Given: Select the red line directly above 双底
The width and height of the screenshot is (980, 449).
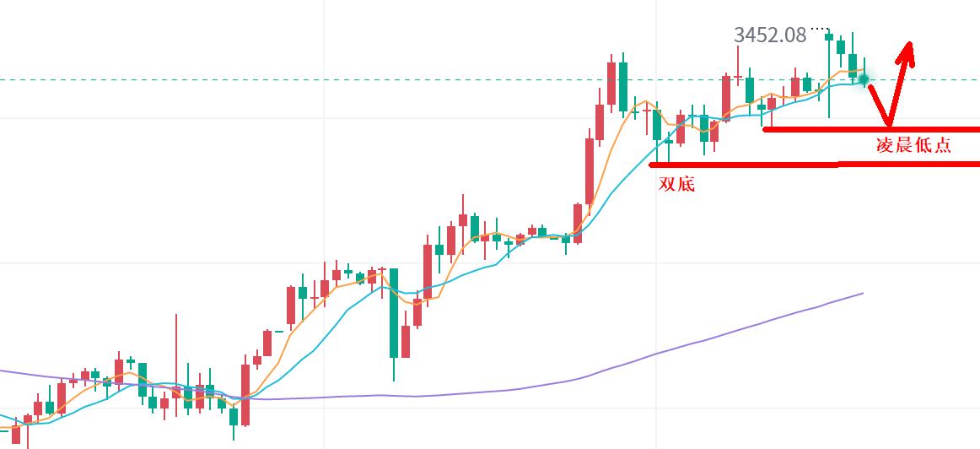Looking at the screenshot, I should coord(742,165).
